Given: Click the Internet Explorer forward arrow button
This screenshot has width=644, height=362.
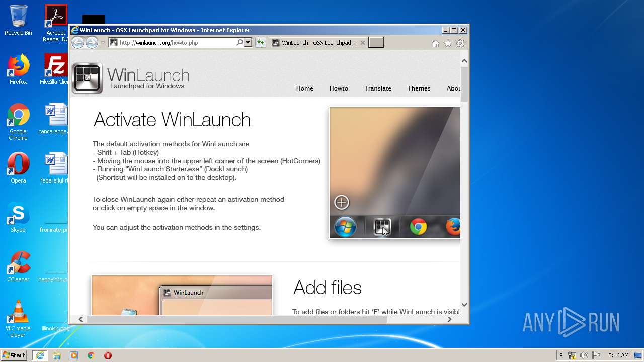Looking at the screenshot, I should (92, 43).
